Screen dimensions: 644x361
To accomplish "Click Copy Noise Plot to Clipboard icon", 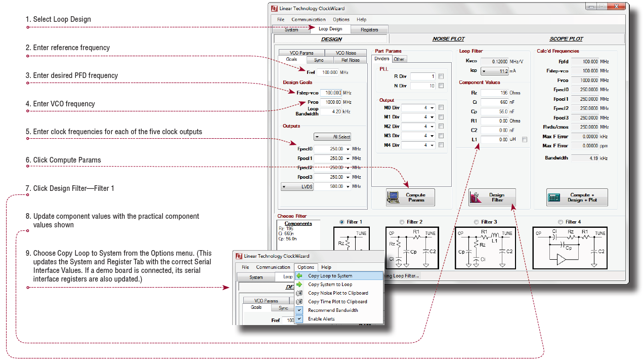I will pyautogui.click(x=299, y=293).
